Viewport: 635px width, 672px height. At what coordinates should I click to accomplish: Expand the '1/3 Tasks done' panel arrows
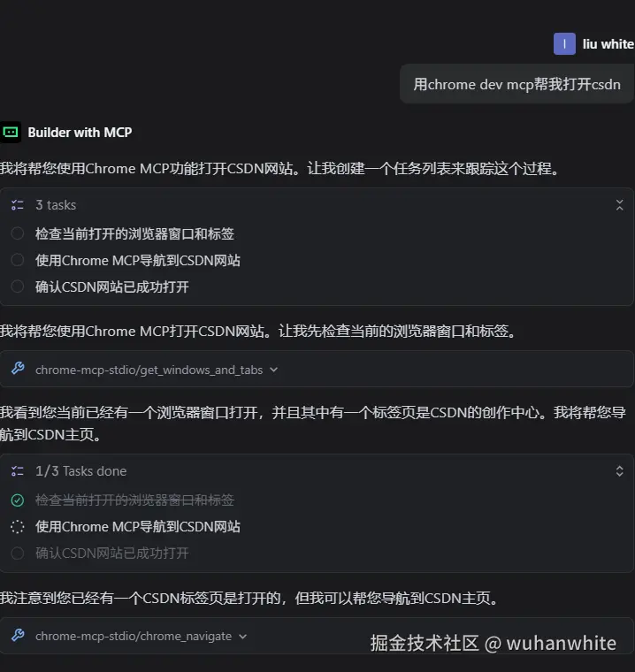(x=619, y=471)
